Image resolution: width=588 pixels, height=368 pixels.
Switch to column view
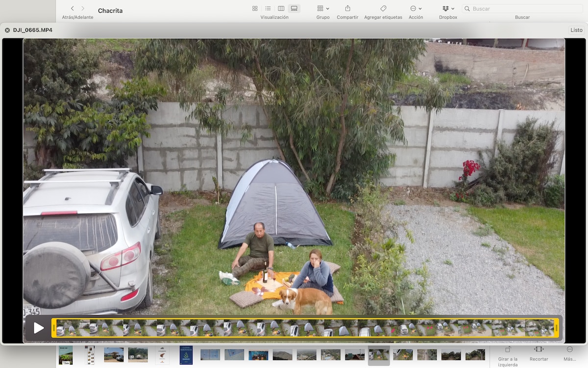pyautogui.click(x=281, y=8)
